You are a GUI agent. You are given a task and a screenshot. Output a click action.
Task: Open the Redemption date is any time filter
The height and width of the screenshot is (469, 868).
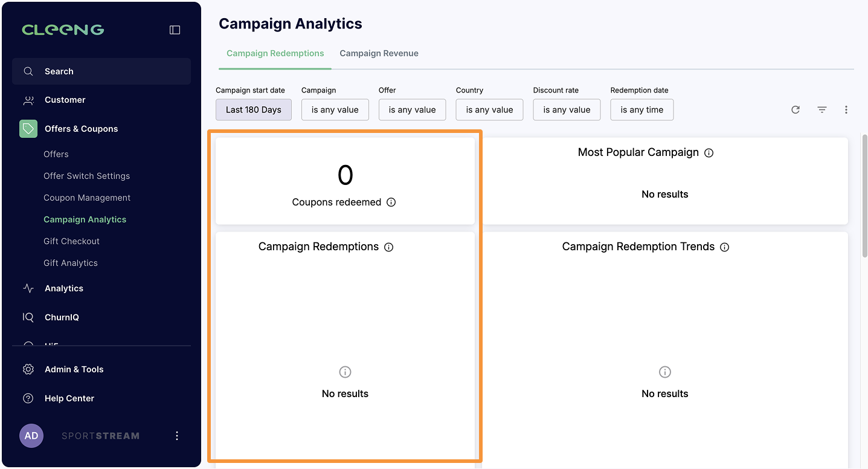642,110
